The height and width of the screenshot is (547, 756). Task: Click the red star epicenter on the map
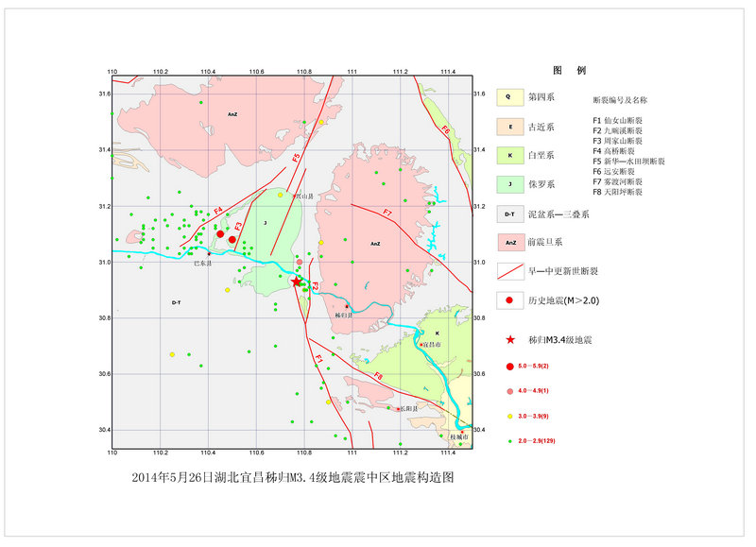click(297, 282)
